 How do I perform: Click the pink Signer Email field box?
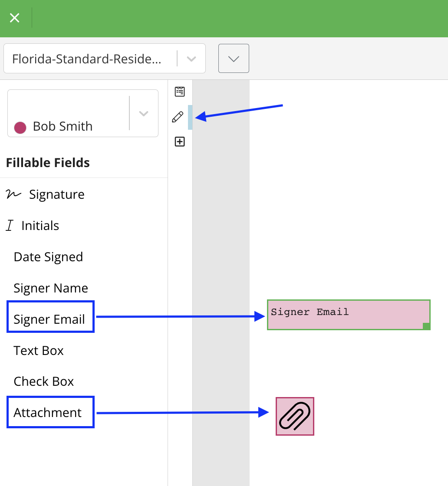[x=348, y=315]
